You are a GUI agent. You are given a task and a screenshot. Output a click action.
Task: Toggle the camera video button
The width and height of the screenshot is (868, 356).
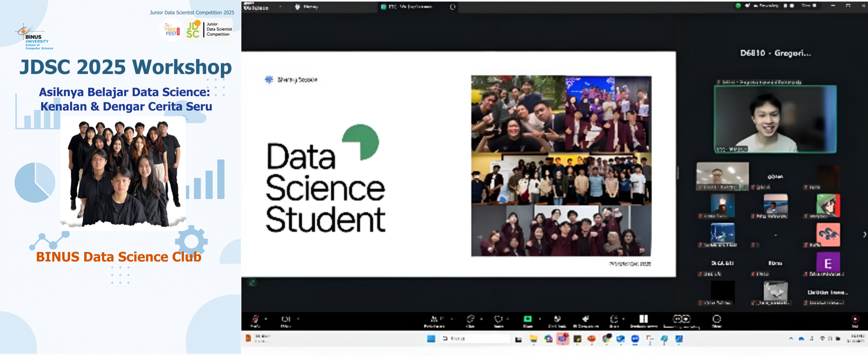point(286,319)
